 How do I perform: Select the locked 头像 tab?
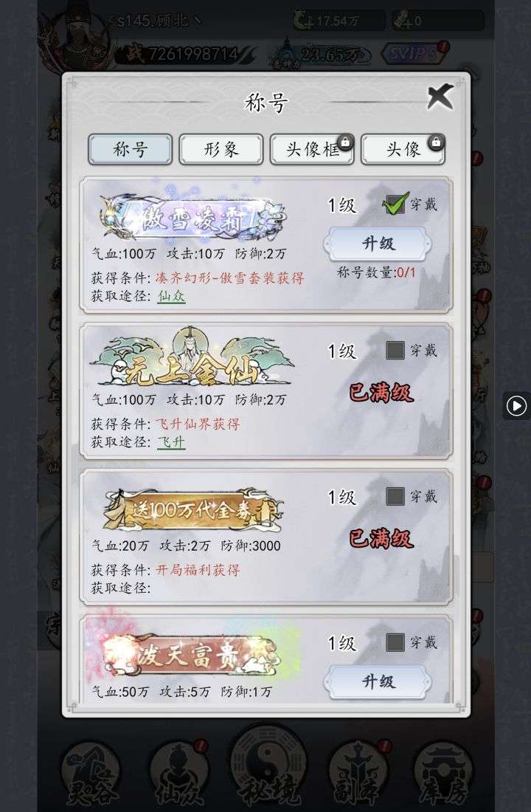coord(403,150)
